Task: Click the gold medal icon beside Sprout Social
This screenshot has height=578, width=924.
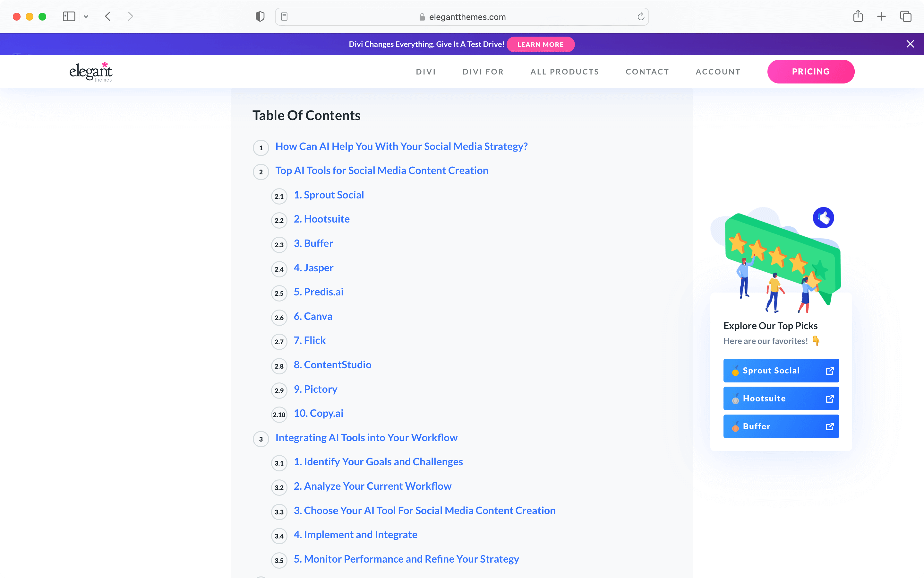Action: 735,371
